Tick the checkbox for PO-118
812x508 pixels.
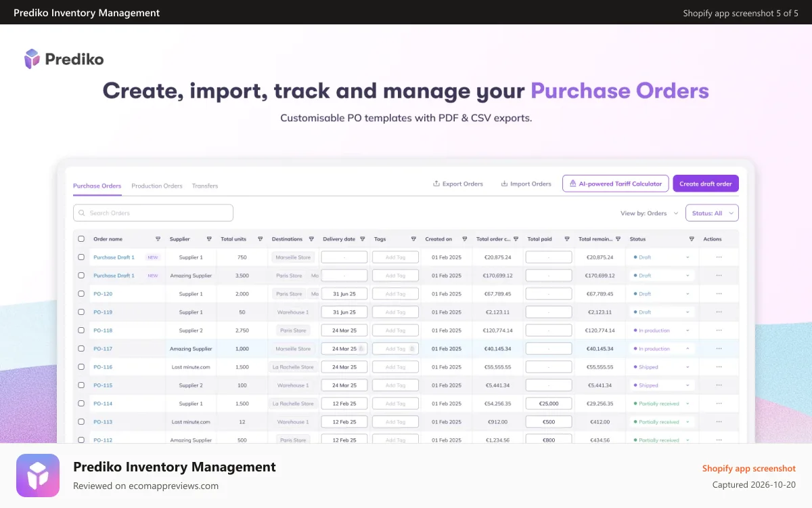tap(81, 331)
